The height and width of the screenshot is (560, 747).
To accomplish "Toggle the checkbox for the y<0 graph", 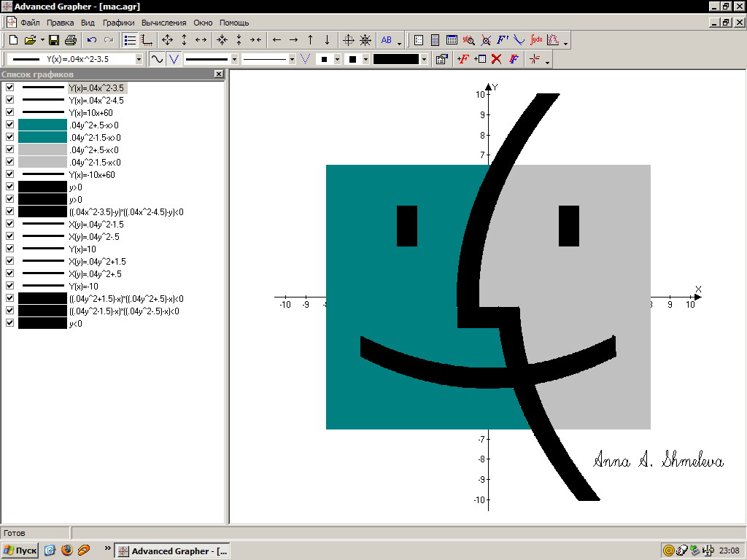I will coord(9,323).
